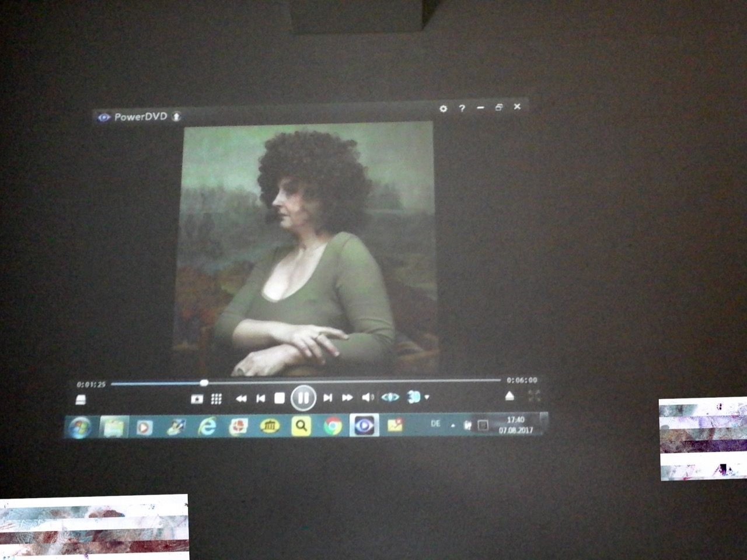Click the playback seek bar handle
Viewport: 747px width, 560px height.
coord(204,383)
